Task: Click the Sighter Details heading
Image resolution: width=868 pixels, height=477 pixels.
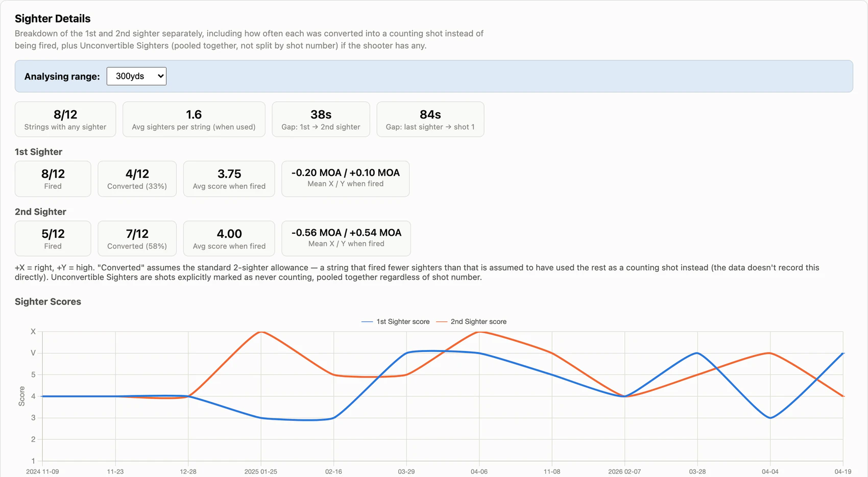Action: [x=53, y=18]
